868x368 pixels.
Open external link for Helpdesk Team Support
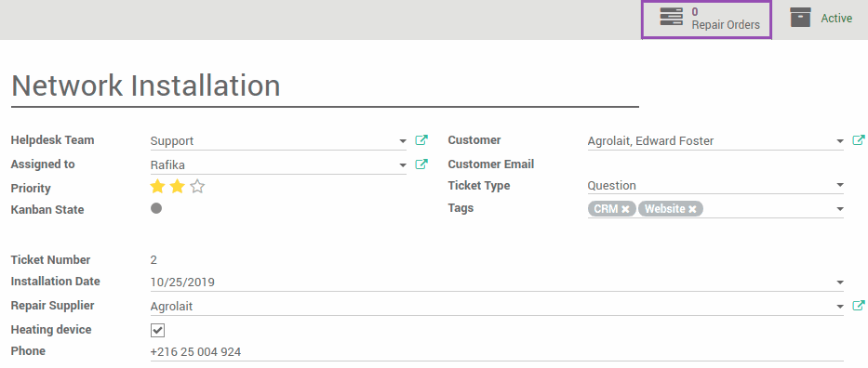point(421,140)
